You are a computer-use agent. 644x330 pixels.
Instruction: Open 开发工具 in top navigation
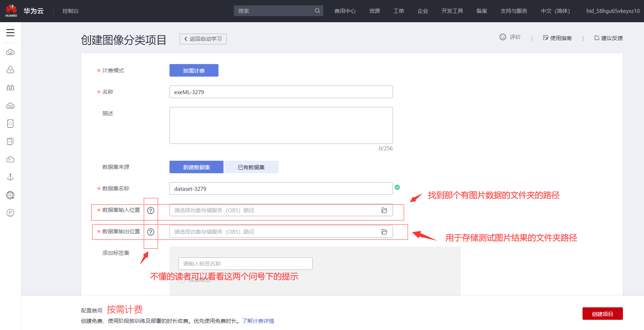pyautogui.click(x=452, y=11)
